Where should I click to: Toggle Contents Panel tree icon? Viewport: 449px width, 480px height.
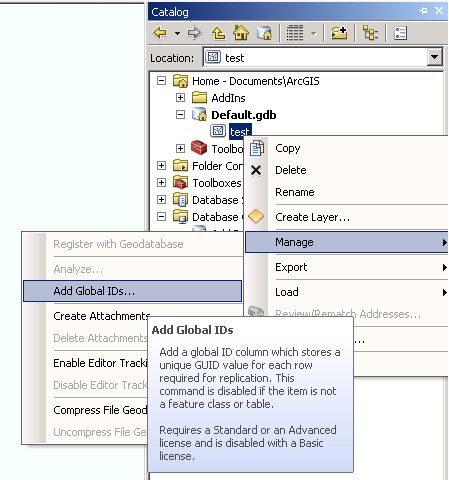(x=370, y=33)
